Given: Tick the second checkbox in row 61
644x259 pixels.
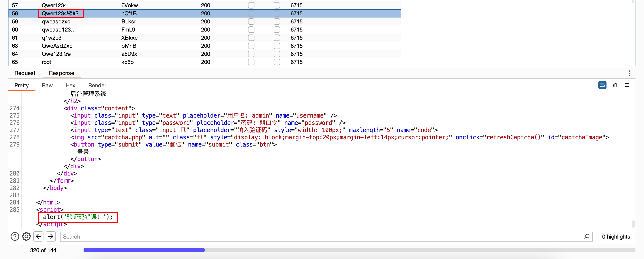Looking at the screenshot, I should [x=276, y=38].
